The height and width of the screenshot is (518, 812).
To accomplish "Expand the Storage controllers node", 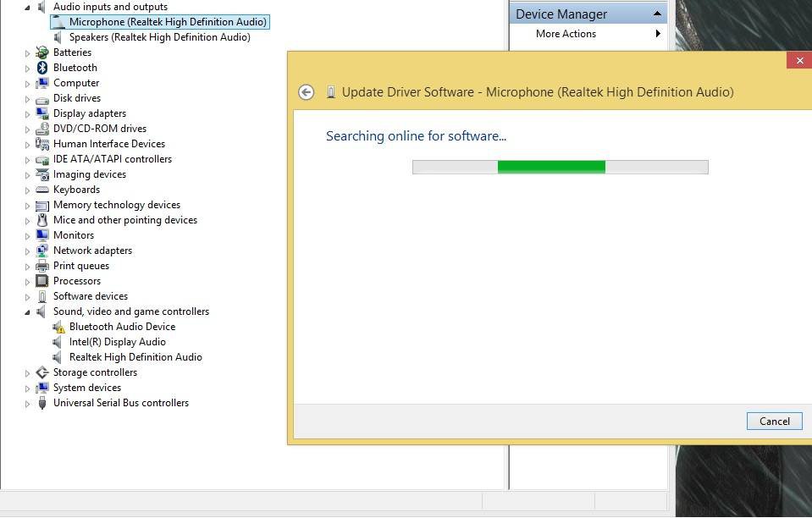I will point(27,373).
